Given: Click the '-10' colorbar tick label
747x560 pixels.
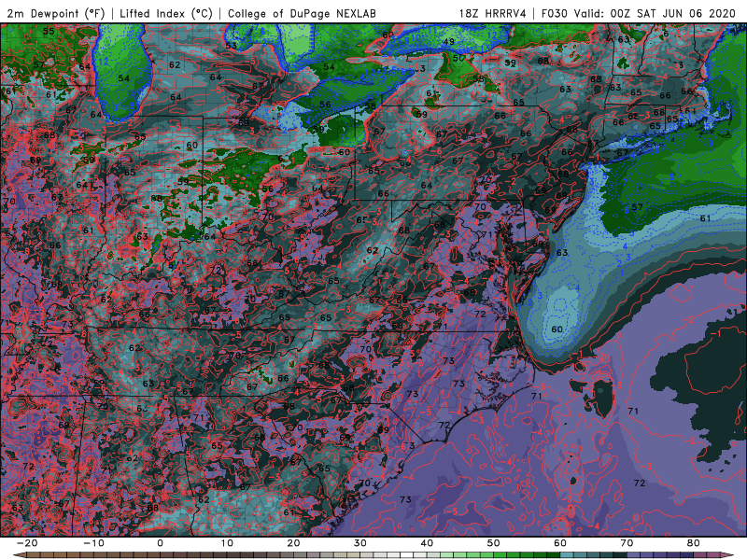Looking at the screenshot, I should click(x=93, y=543).
